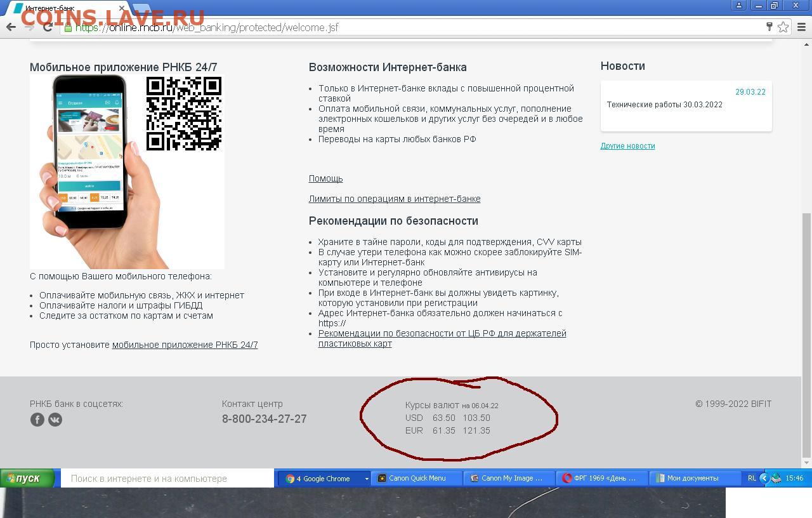The image size is (812, 518).
Task: Click the Новости section heading
Action: pyautogui.click(x=623, y=66)
